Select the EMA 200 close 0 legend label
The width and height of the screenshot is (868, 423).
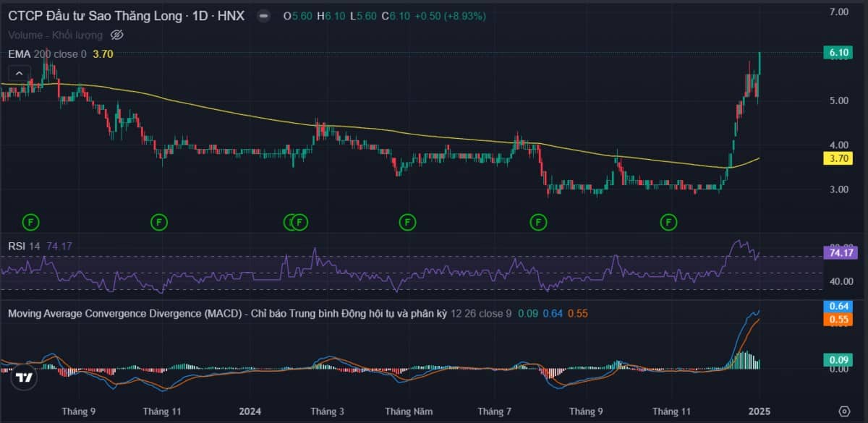click(x=47, y=54)
